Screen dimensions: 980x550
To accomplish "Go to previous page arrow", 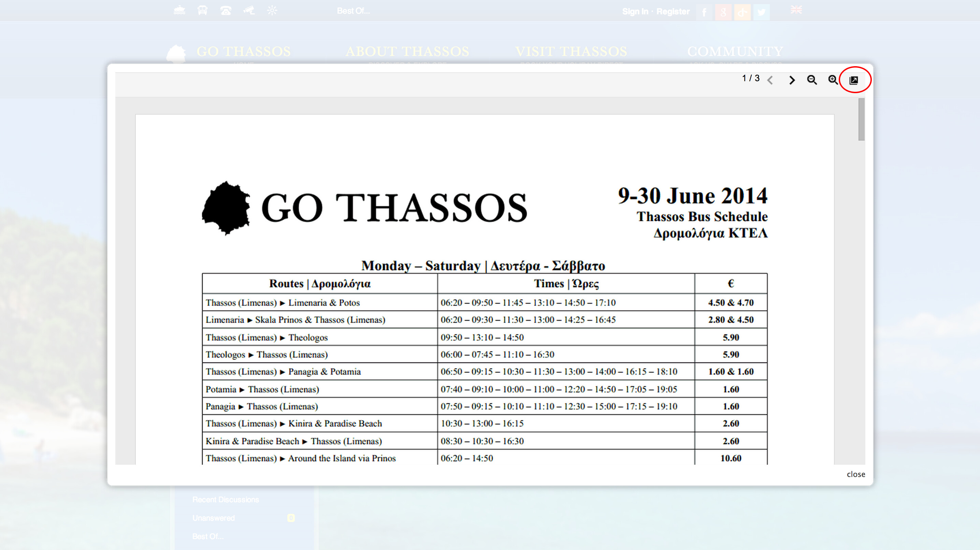I will pos(770,80).
